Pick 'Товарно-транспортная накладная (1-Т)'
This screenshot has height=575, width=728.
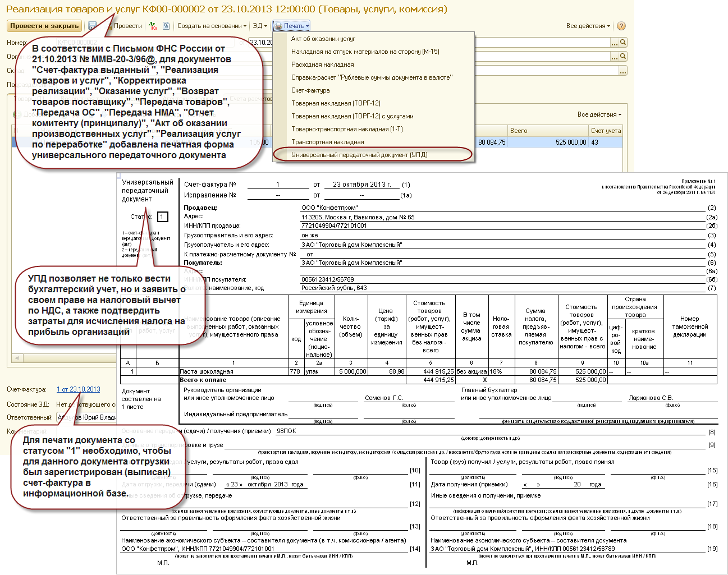click(347, 129)
